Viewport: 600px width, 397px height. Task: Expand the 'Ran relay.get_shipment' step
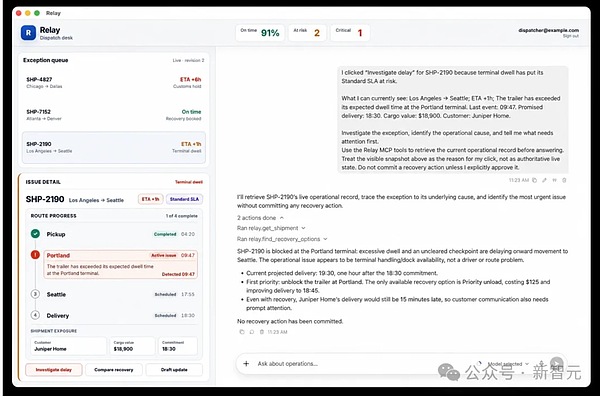pos(271,228)
